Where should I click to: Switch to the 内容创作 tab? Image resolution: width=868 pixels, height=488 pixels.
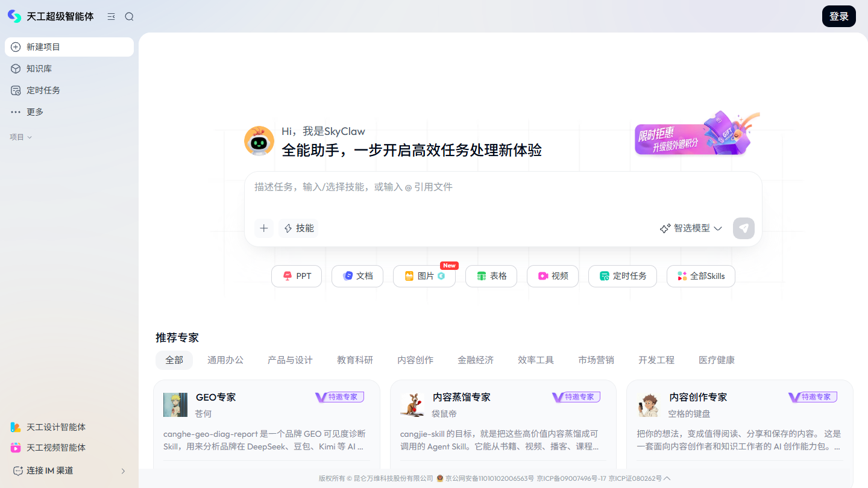[415, 360]
